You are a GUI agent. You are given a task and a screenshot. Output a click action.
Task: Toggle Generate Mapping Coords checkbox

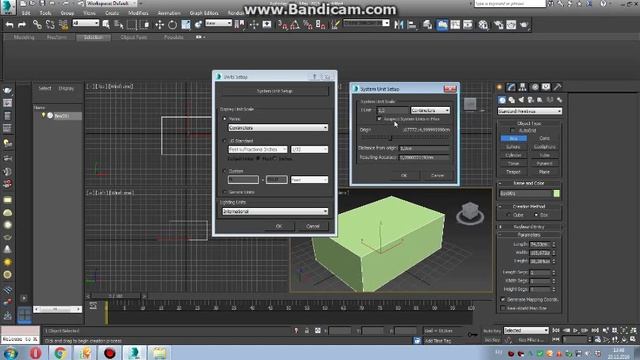(503, 300)
